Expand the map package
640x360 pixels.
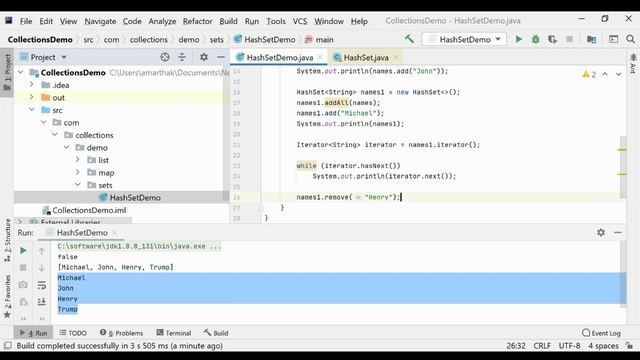(78, 172)
